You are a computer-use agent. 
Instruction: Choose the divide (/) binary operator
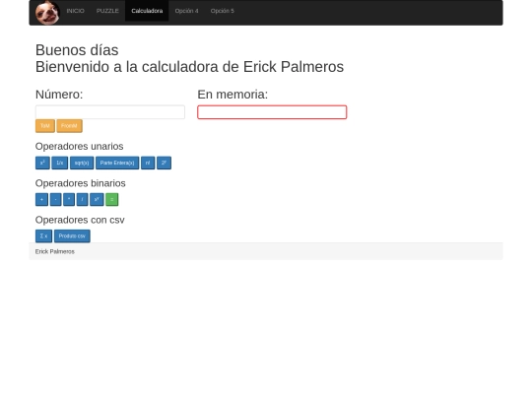pyautogui.click(x=82, y=199)
